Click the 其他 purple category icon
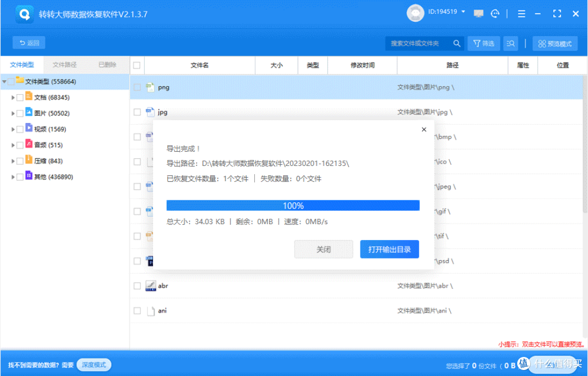This screenshot has height=376, width=588. [29, 175]
